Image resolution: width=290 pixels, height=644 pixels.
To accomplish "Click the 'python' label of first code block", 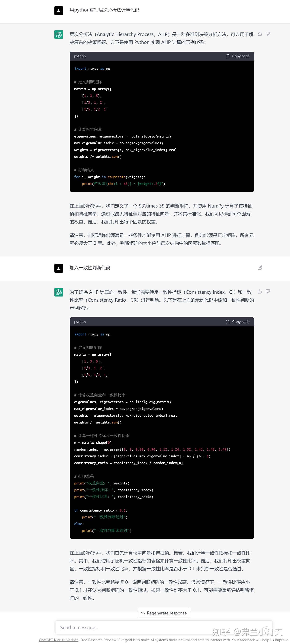I will pyautogui.click(x=80, y=56).
